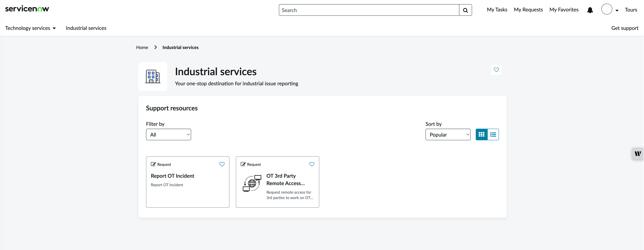The image size is (644, 250).
Task: Expand the Technology services menu
Action: tap(30, 28)
